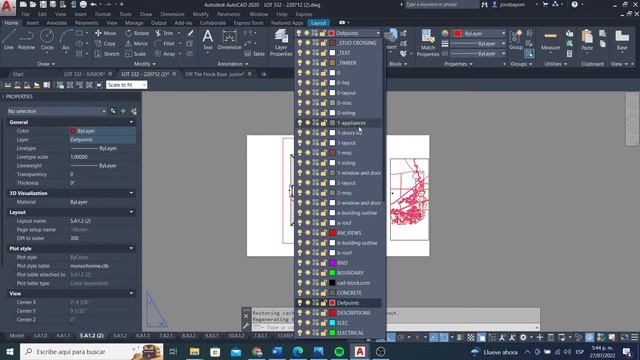Switch to the 5.A1.2 layout tab

coord(119,336)
